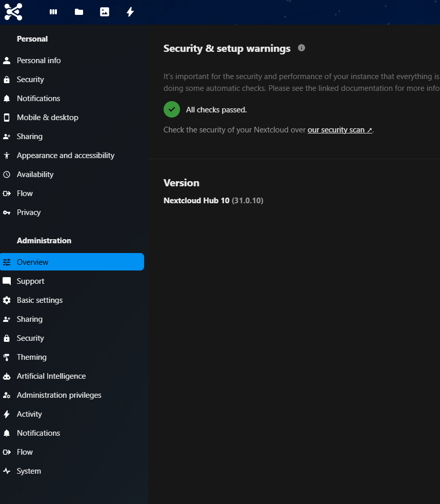The height and width of the screenshot is (504, 440).
Task: Open the Photos app in the top bar
Action: [105, 12]
